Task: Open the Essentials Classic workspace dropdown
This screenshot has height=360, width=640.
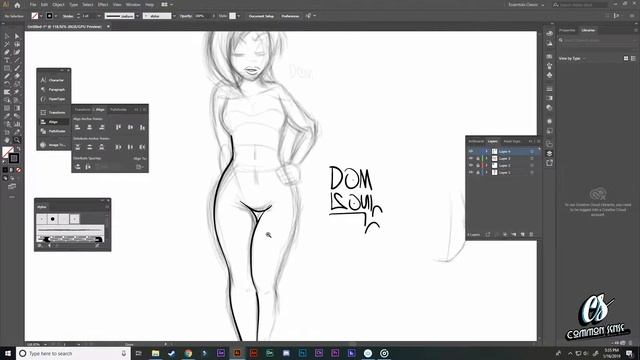Action: 526,5
